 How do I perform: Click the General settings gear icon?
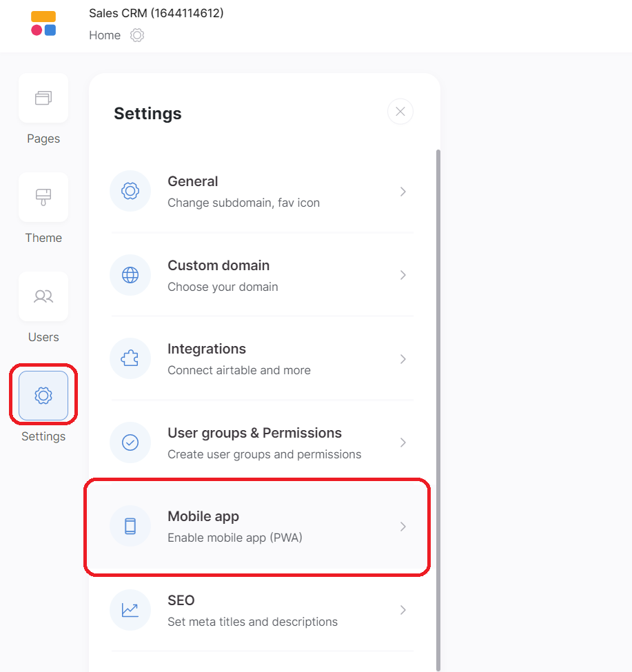coord(130,191)
